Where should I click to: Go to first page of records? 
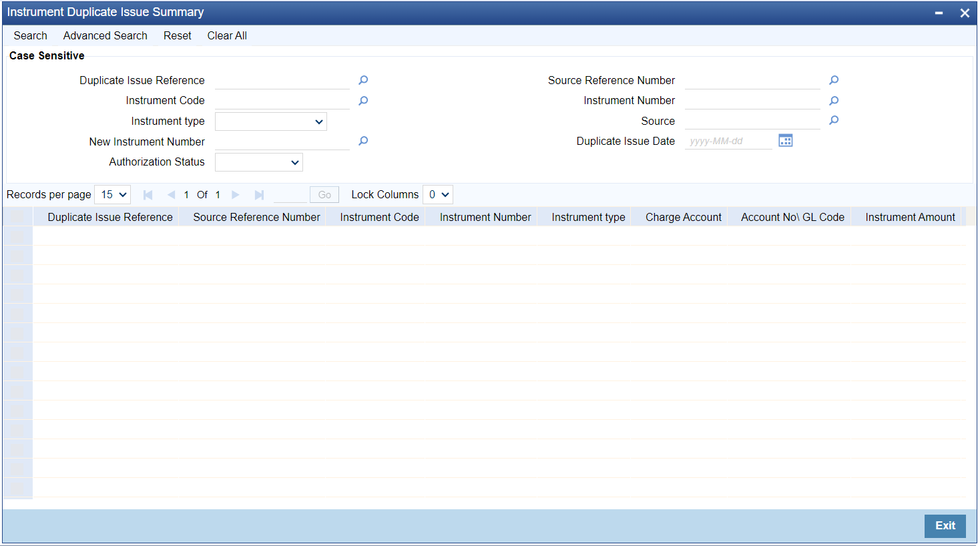click(148, 195)
